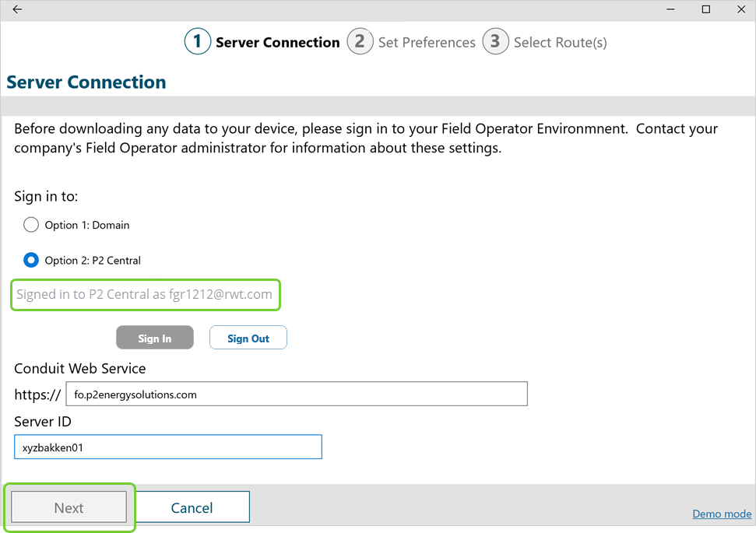Click the 'Signed in to P2 Central' status field
This screenshot has width=756, height=533.
pyautogui.click(x=145, y=295)
